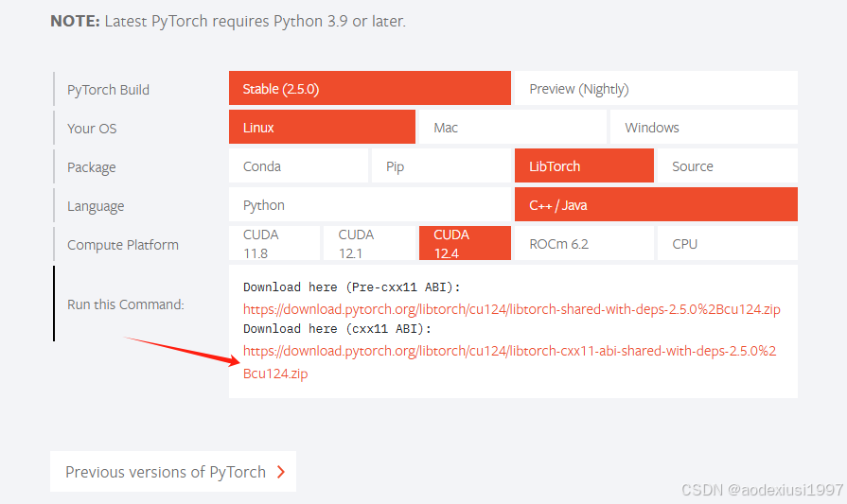Select ROCm 6.2 compute platform
The image size is (847, 504).
[x=584, y=243]
